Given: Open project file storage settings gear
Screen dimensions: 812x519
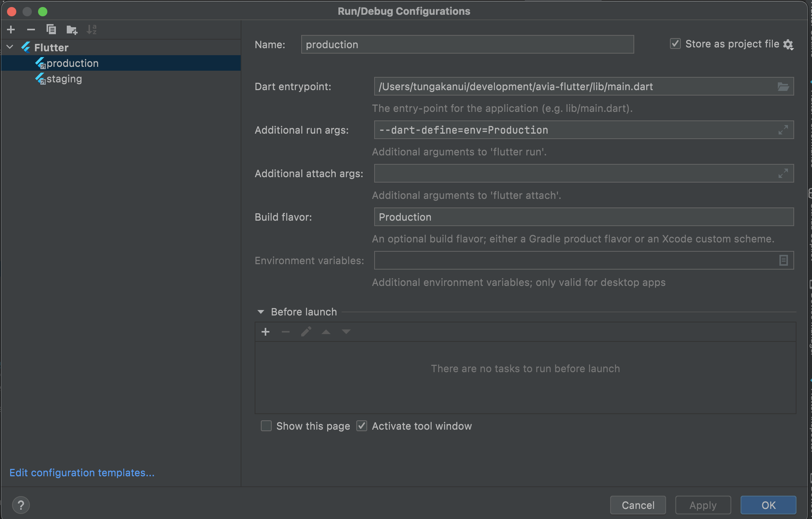Looking at the screenshot, I should point(788,44).
